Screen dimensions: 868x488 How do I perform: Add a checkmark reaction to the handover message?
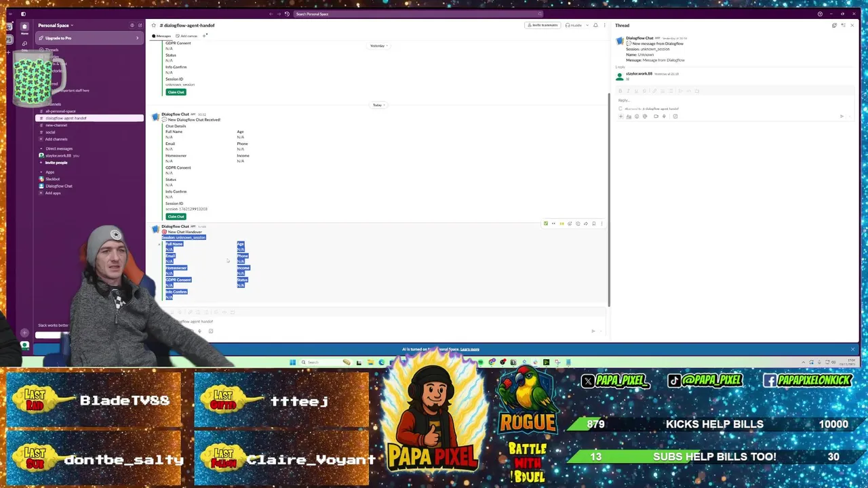[x=545, y=224]
